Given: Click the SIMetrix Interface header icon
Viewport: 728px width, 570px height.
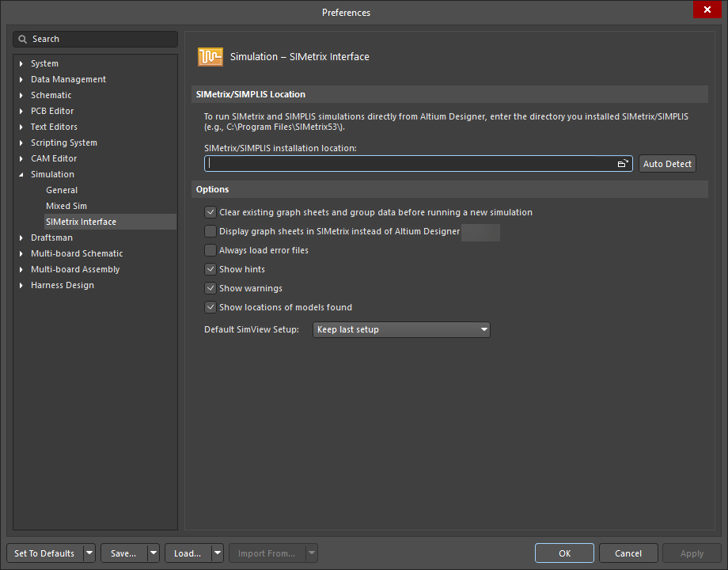Looking at the screenshot, I should [x=210, y=56].
